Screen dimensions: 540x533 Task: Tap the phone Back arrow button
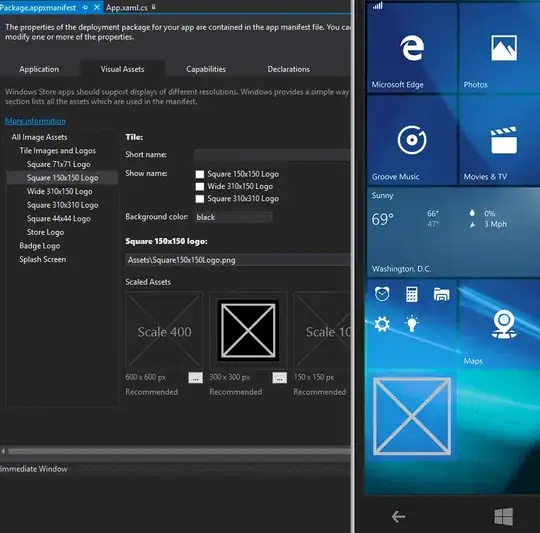(x=398, y=516)
